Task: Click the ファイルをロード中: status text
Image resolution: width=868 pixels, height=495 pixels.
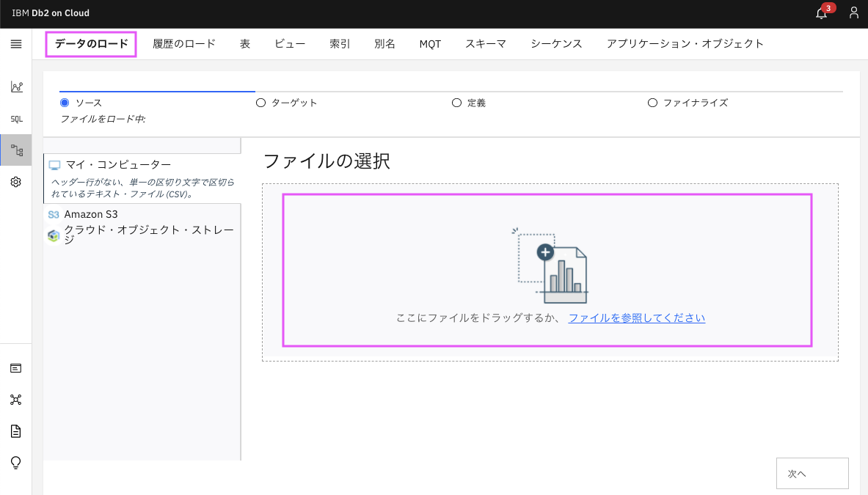Action: click(103, 119)
